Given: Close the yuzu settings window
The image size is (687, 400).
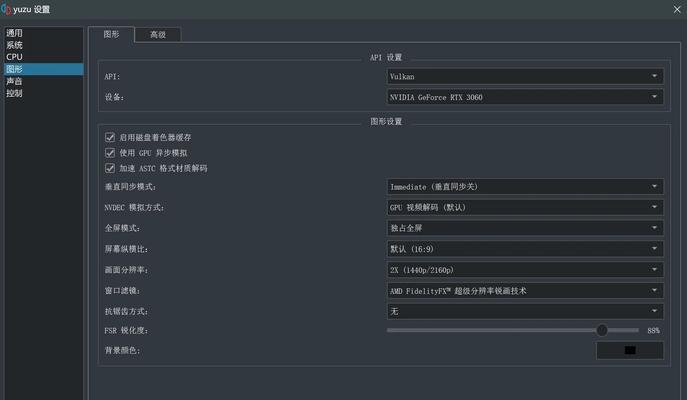Looking at the screenshot, I should click(x=677, y=9).
